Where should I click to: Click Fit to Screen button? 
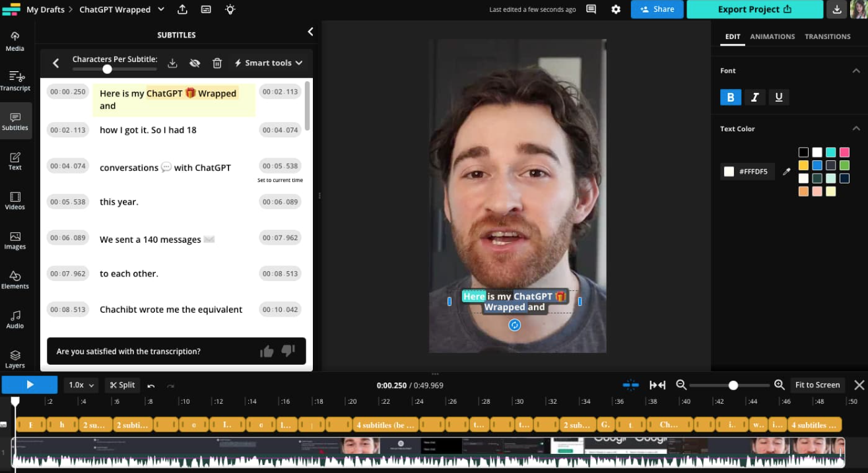(x=817, y=385)
